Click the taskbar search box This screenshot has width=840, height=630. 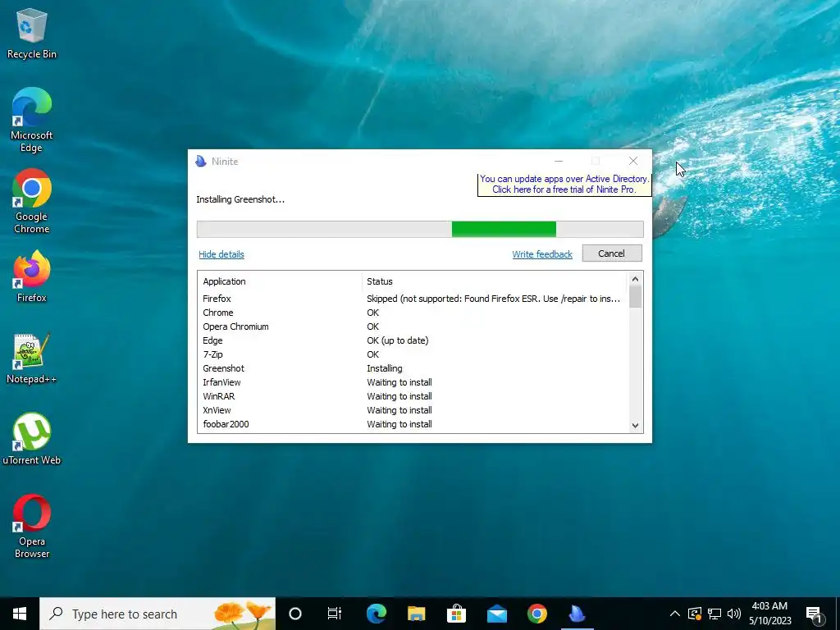tap(157, 614)
